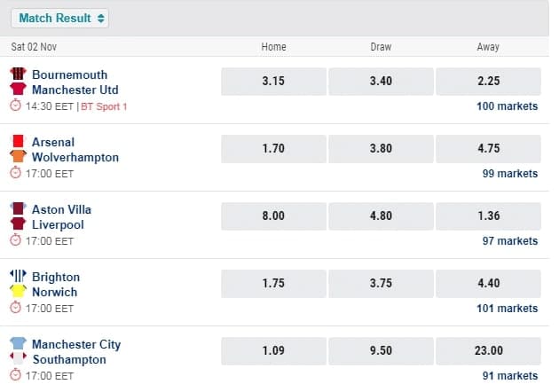Bet on Brighton home win at 1.75
559x392 pixels.
[x=273, y=283]
